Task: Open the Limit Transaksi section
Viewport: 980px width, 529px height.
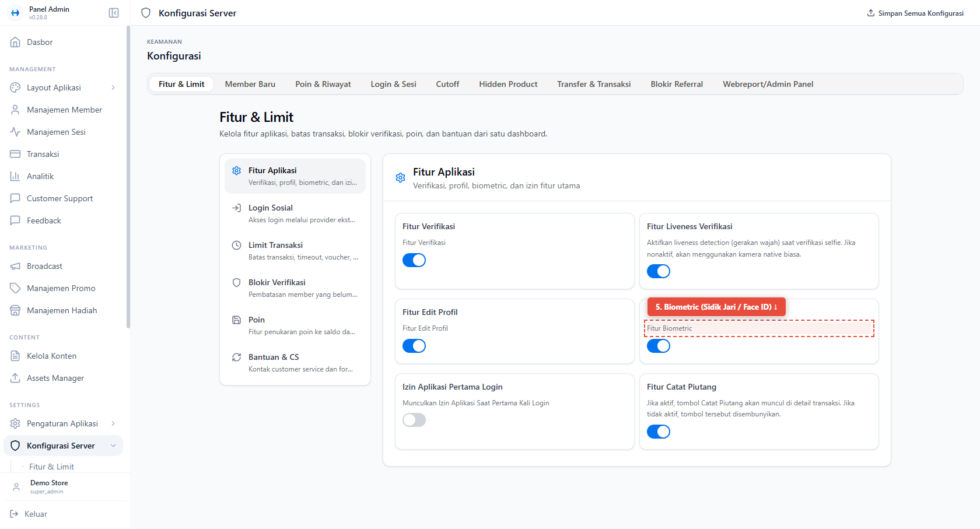Action: coord(295,251)
